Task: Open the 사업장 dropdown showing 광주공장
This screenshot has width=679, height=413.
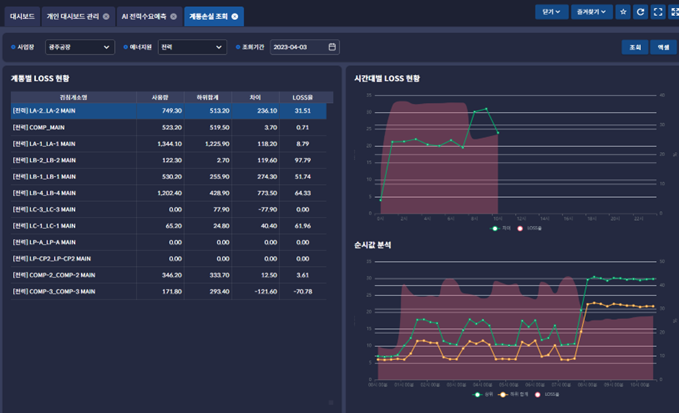Action: 80,47
